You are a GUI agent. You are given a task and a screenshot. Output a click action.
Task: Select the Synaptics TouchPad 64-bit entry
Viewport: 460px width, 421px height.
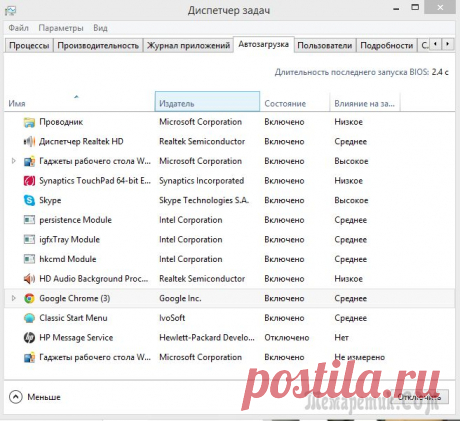tap(95, 181)
